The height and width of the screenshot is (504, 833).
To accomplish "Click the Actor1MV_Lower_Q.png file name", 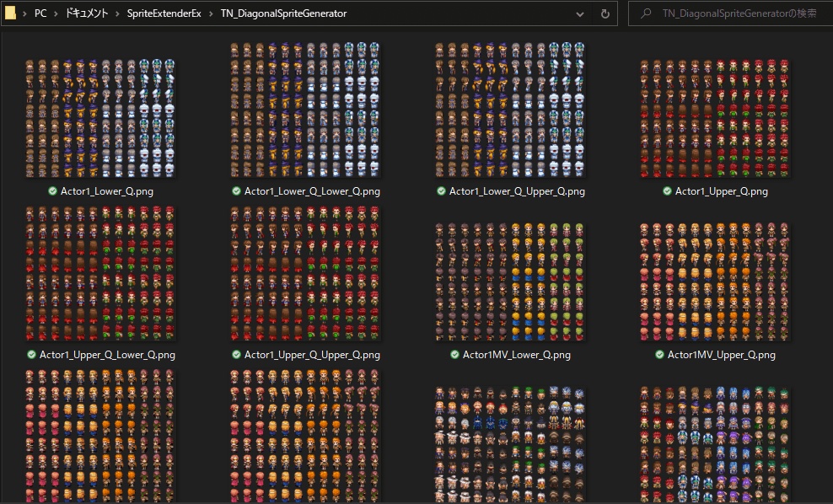I will 516,355.
